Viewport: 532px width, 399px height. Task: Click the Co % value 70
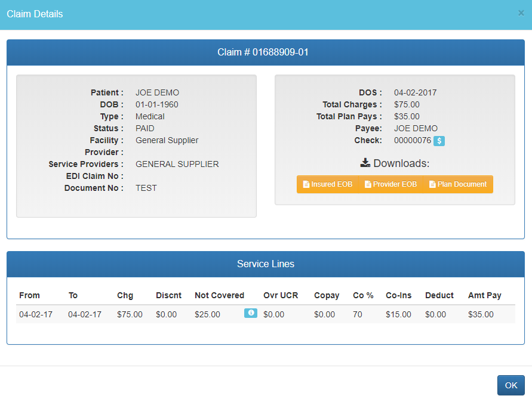coord(357,314)
